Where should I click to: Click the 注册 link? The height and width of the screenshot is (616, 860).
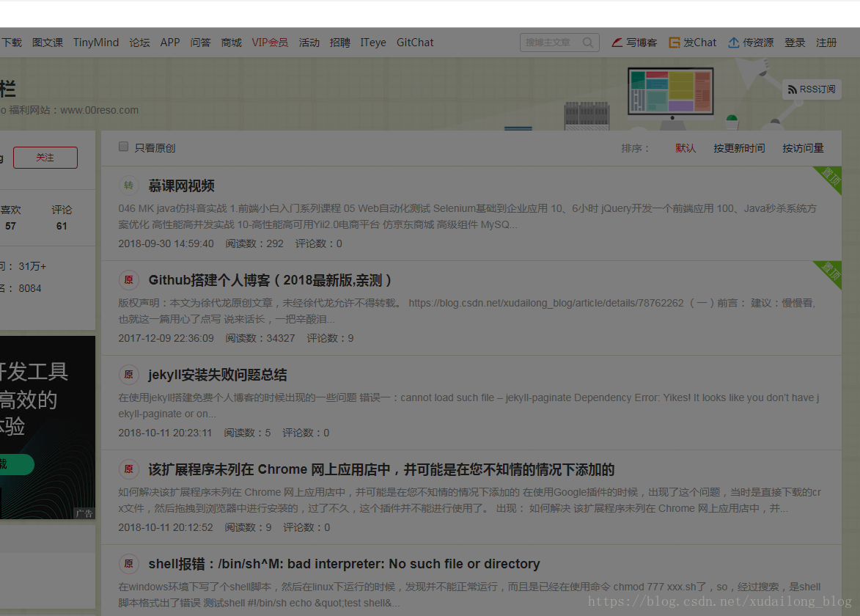coord(826,43)
